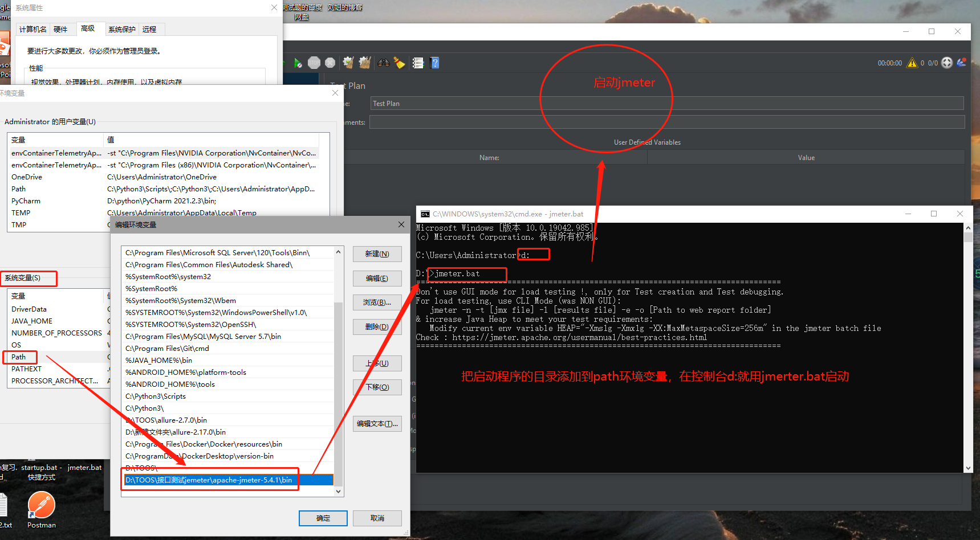Click the JMeter Comments input field

pos(667,122)
